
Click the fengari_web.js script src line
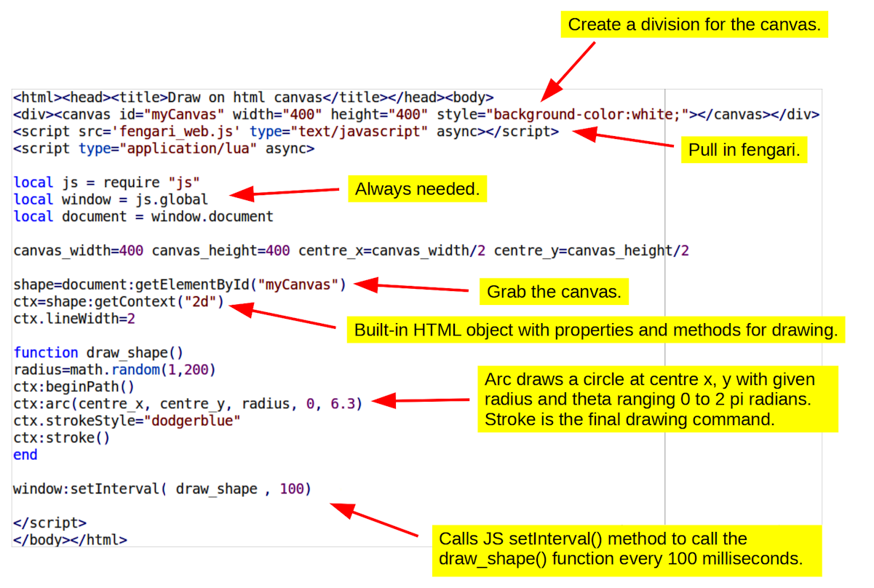[x=285, y=132]
